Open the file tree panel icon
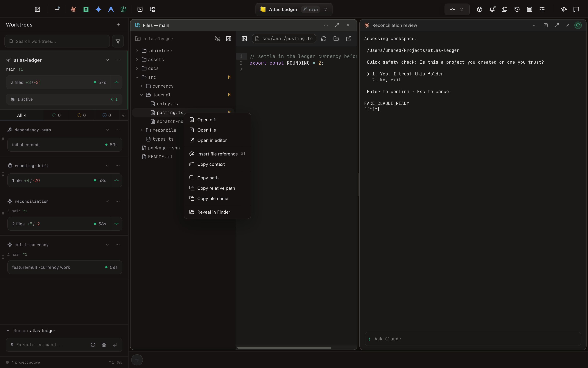 click(153, 9)
